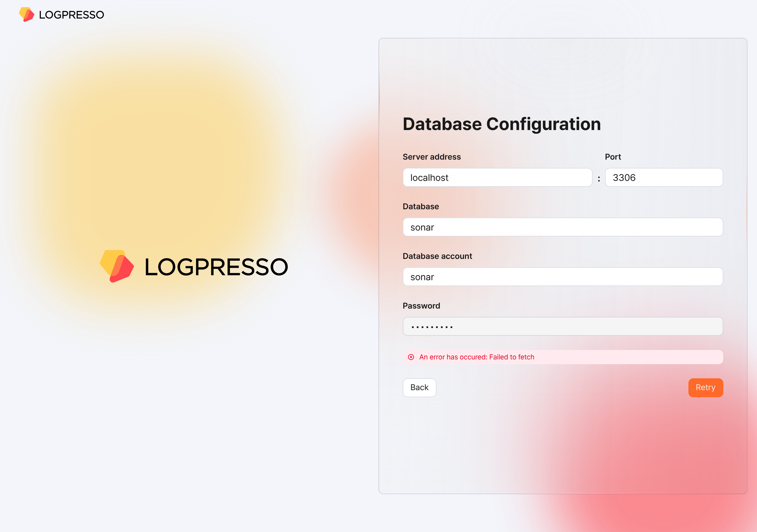Click the 'Server address' label
Image resolution: width=757 pixels, height=532 pixels.
[x=432, y=157]
